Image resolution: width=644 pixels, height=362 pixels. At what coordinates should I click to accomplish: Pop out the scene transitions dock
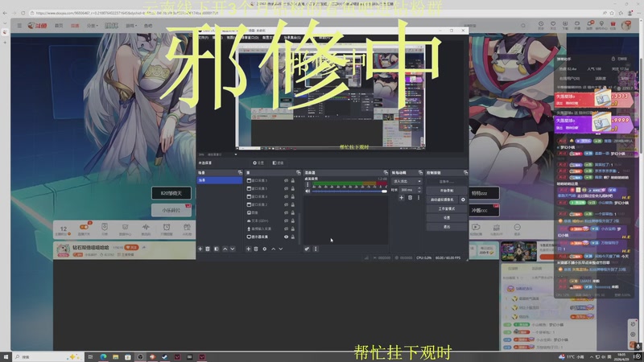tap(419, 173)
